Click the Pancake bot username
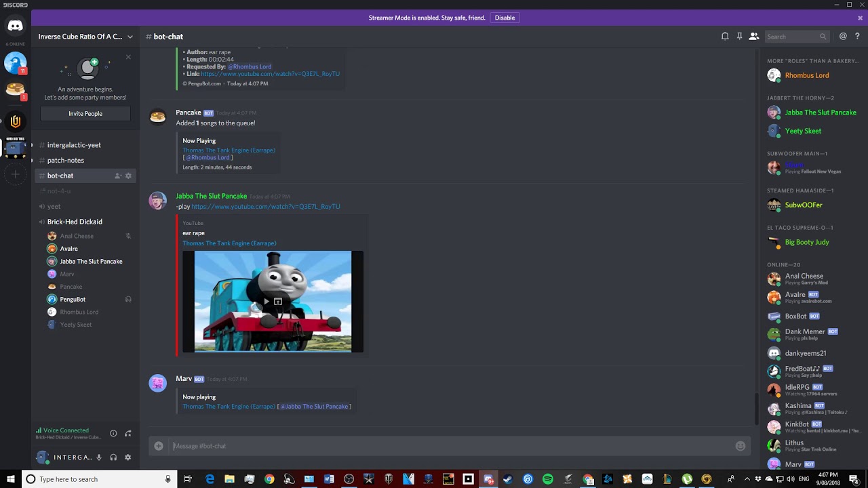The width and height of the screenshot is (868, 488). [x=189, y=113]
